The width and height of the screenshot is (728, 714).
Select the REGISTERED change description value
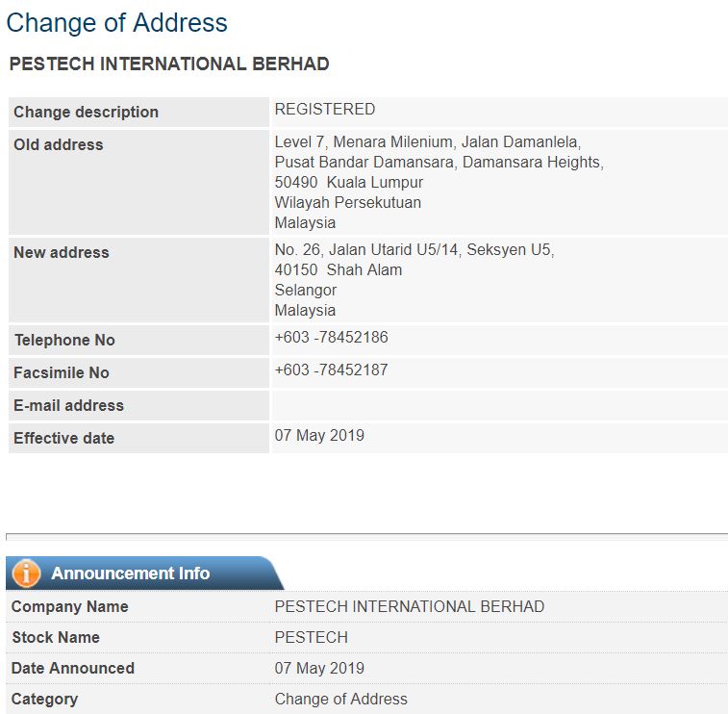pyautogui.click(x=324, y=109)
